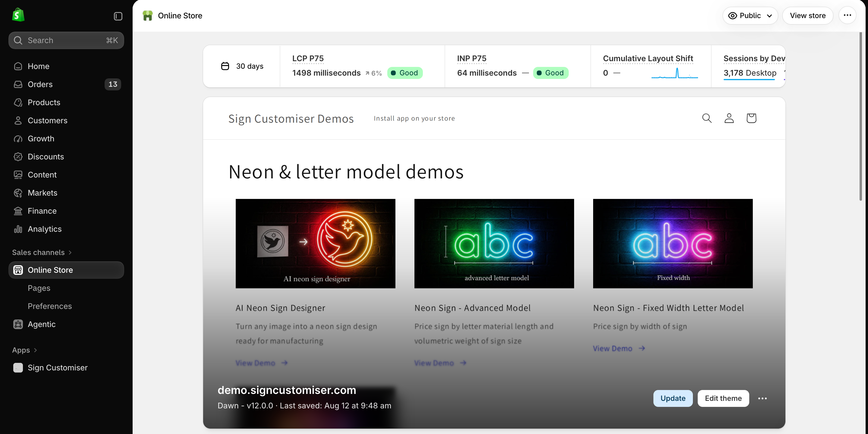Viewport: 868px width, 434px height.
Task: Open theme more actions ellipsis menu
Action: [x=762, y=398]
